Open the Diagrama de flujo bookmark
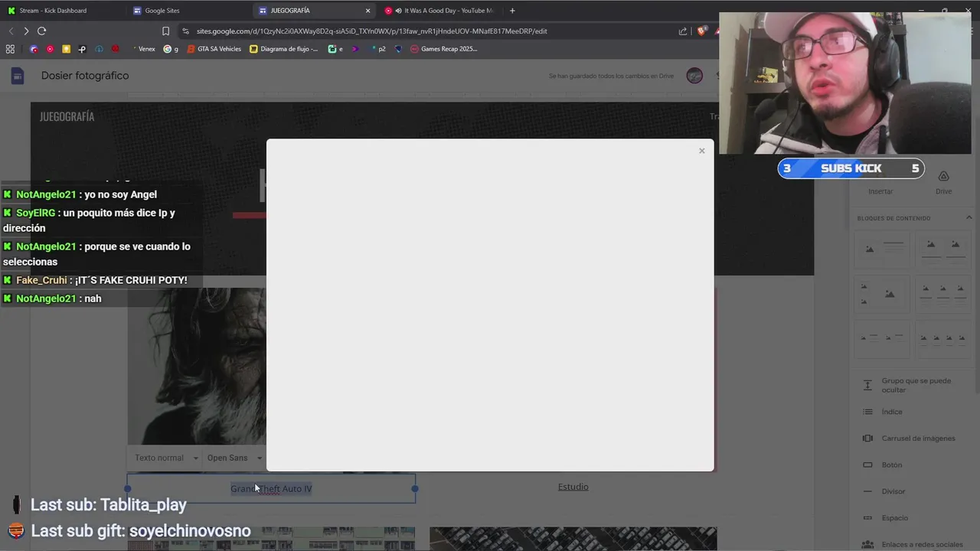This screenshot has height=551, width=980. (x=284, y=49)
